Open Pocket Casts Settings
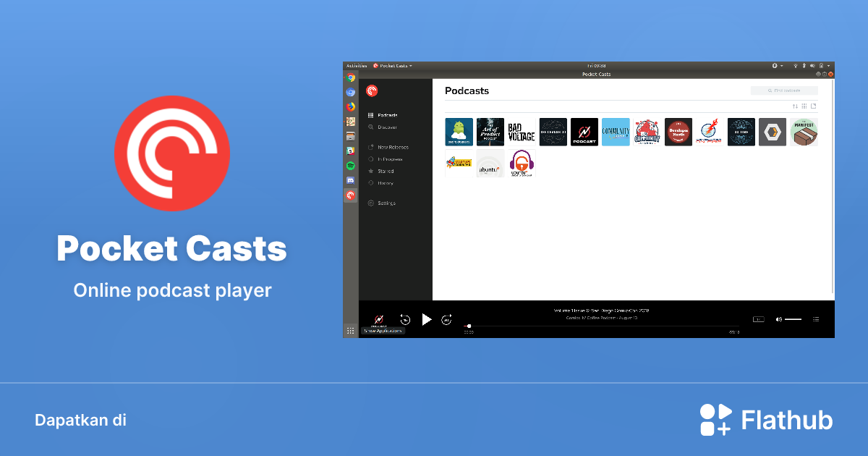This screenshot has width=868, height=456. pos(386,203)
